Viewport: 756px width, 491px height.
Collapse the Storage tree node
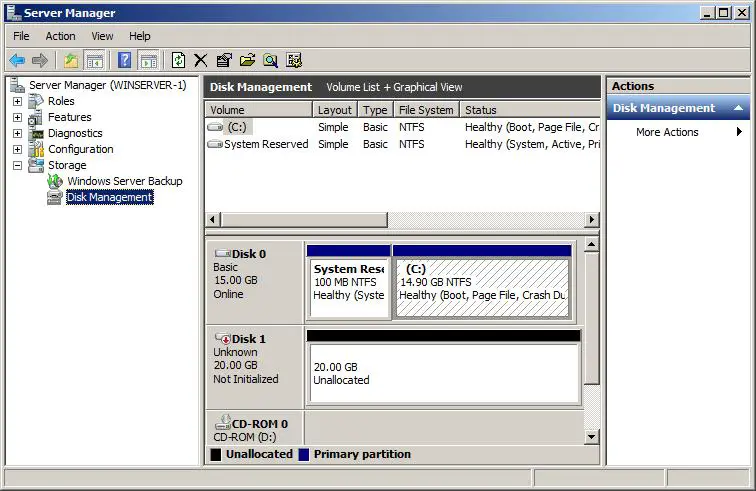tap(17, 165)
